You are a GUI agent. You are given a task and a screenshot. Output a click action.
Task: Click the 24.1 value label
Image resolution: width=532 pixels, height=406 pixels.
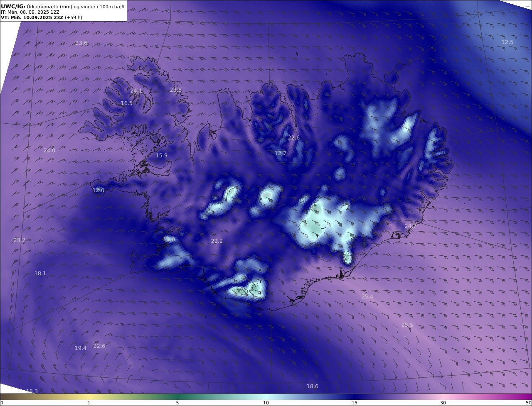tap(136, 91)
